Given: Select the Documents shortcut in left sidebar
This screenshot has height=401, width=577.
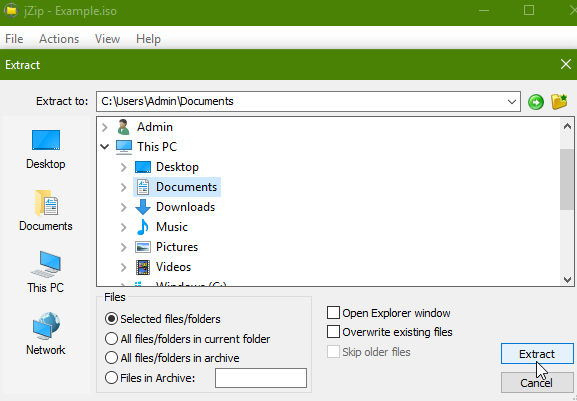Looking at the screenshot, I should pyautogui.click(x=46, y=210).
